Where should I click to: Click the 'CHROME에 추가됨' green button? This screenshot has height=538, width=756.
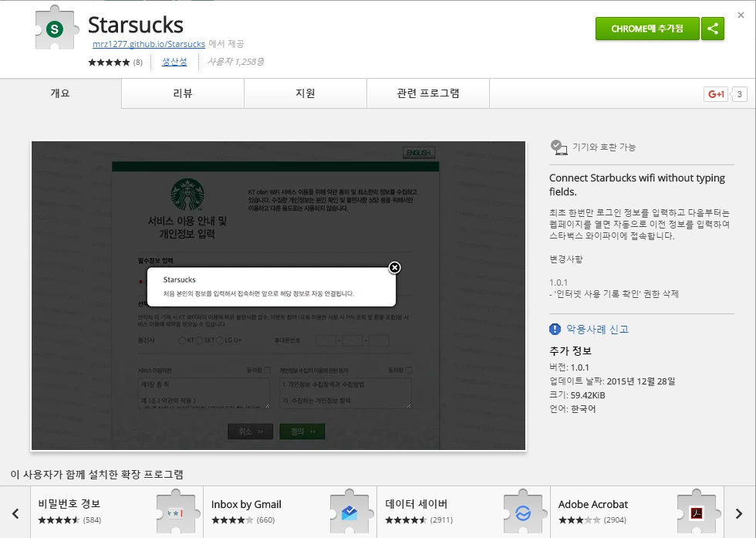pyautogui.click(x=647, y=29)
